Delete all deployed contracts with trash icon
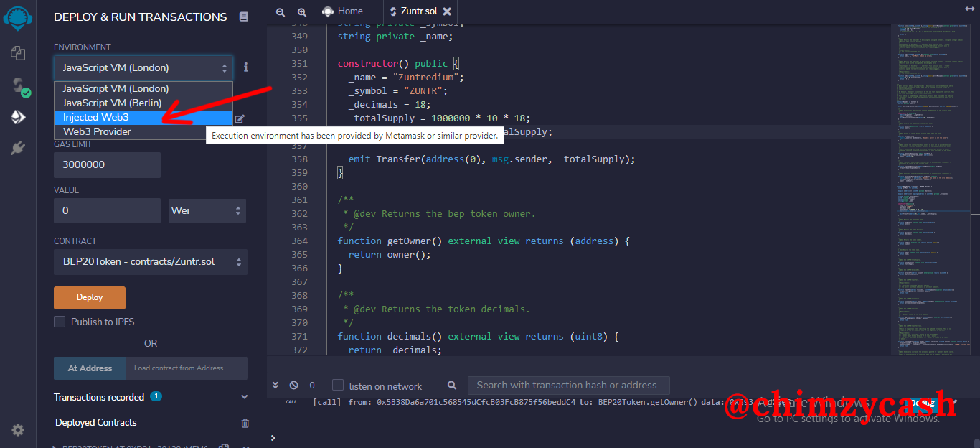 (x=245, y=423)
